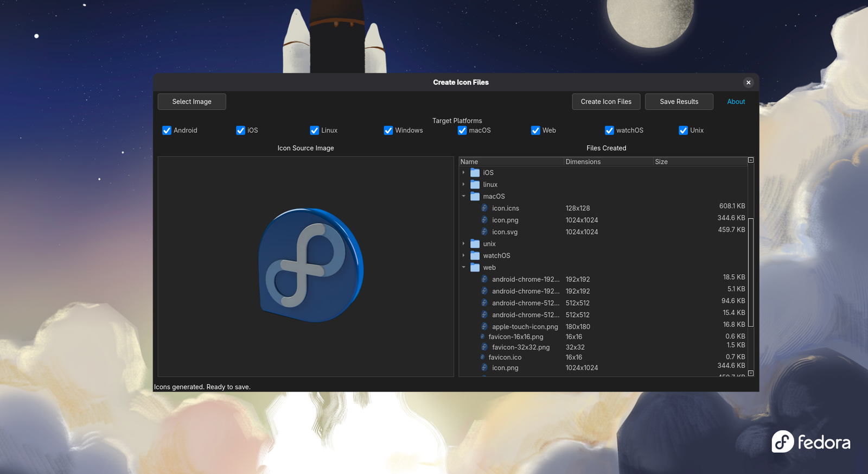Click the scroll-up arrow of the file list
868x474 pixels.
(751, 160)
